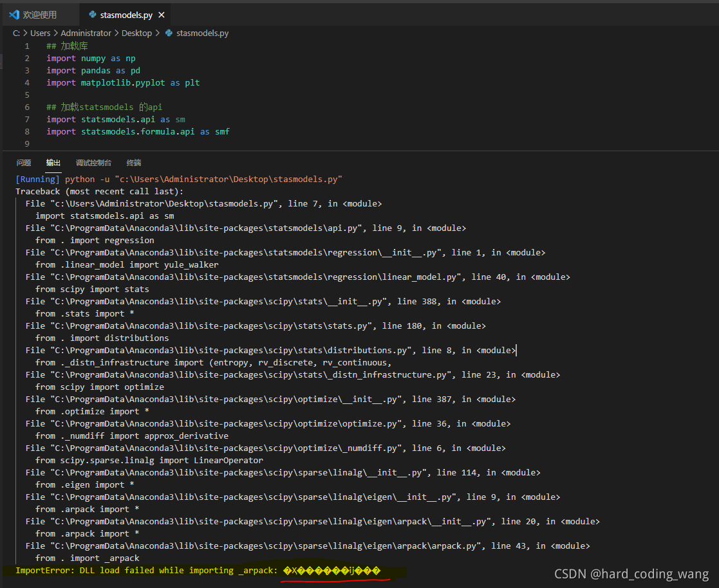Open the 问题 problems panel tab

pyautogui.click(x=24, y=163)
